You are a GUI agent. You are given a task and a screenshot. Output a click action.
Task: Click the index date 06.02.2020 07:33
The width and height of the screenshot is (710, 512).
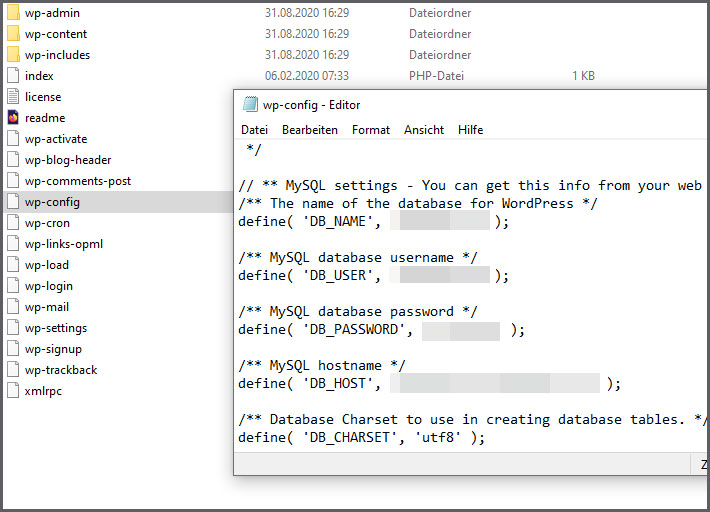click(x=307, y=76)
